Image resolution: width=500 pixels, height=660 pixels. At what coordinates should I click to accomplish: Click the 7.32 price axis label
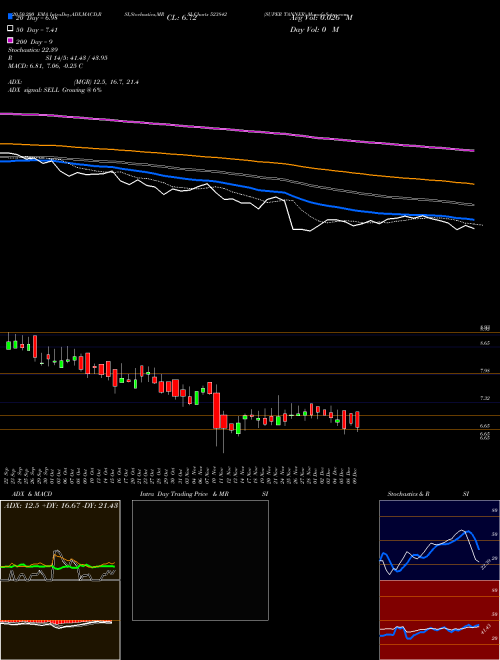484,398
